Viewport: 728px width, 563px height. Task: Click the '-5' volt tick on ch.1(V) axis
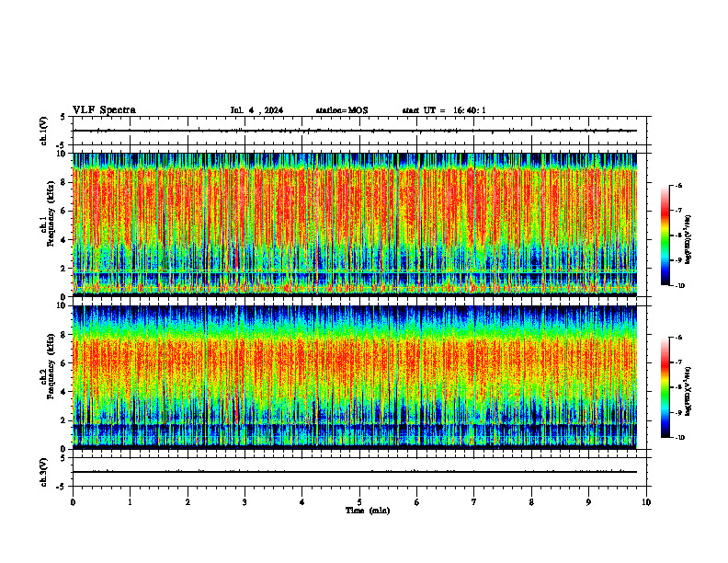point(62,145)
